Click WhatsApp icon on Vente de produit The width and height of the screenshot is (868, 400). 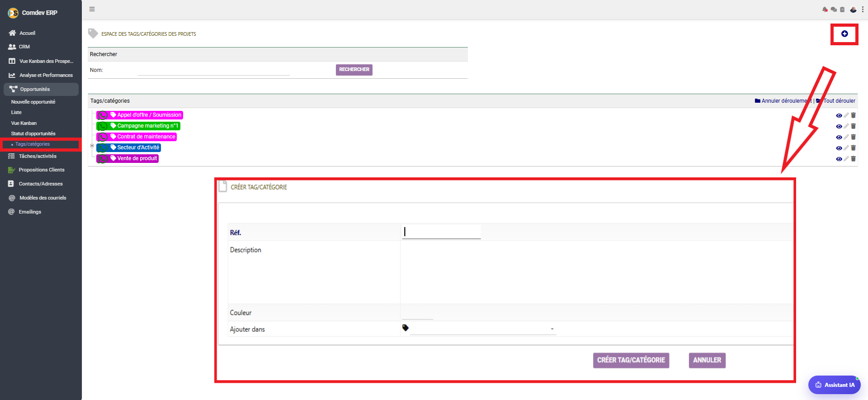[103, 158]
